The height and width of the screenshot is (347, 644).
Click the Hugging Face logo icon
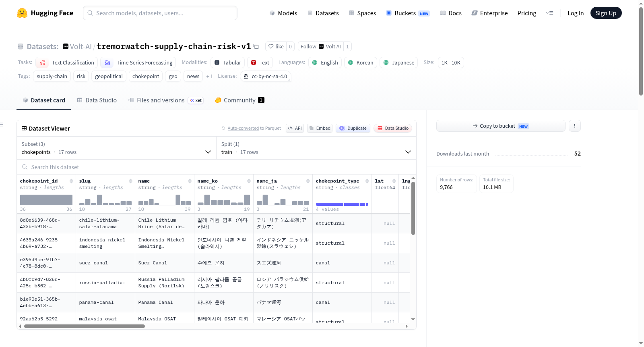pos(22,13)
